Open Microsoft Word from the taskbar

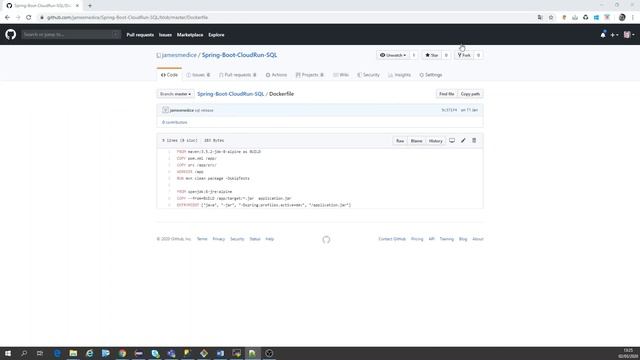[x=220, y=353]
